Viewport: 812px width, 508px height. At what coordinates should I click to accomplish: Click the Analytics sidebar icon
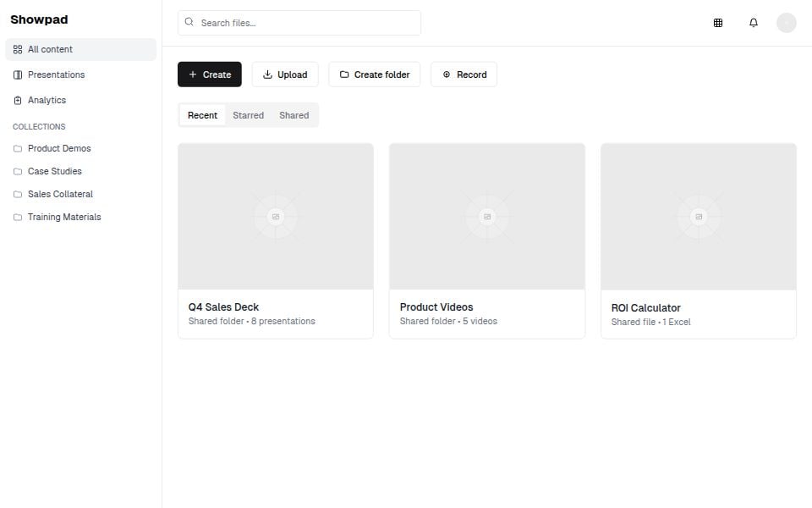tap(18, 100)
